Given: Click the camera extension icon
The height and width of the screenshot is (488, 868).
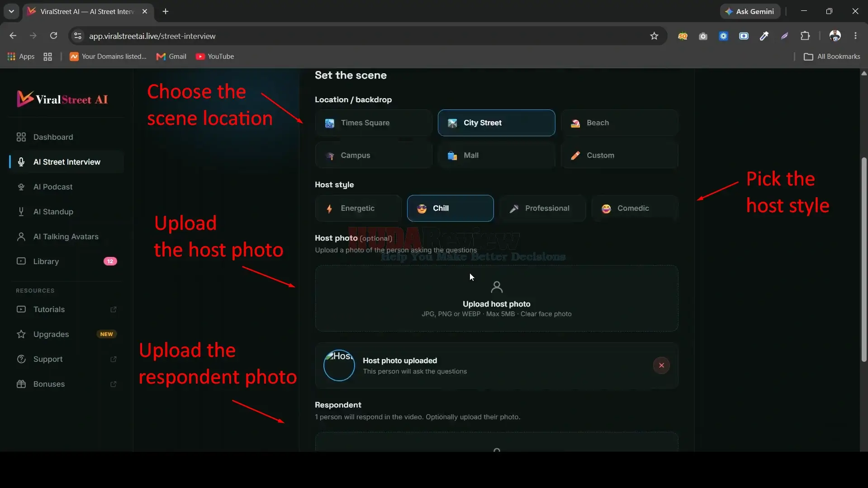Looking at the screenshot, I should [x=703, y=36].
